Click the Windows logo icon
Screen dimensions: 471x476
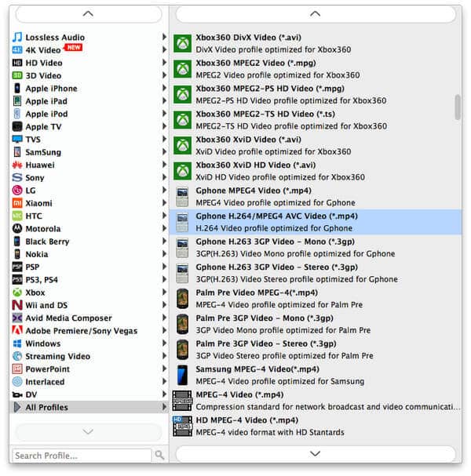tap(17, 343)
